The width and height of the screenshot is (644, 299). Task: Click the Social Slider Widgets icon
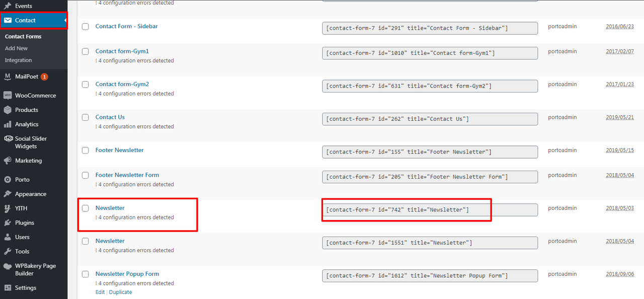[8, 139]
